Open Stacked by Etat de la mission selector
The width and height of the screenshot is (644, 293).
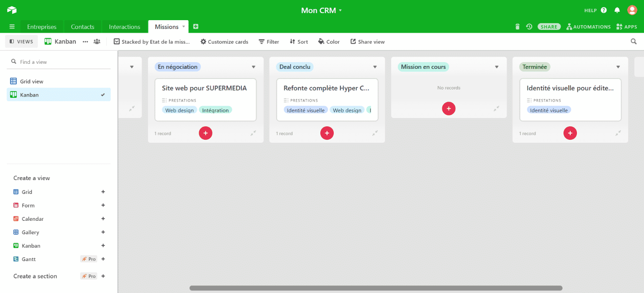click(x=152, y=42)
